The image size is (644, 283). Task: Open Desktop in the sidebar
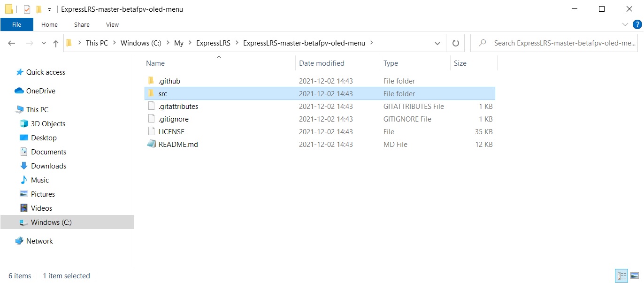(44, 138)
